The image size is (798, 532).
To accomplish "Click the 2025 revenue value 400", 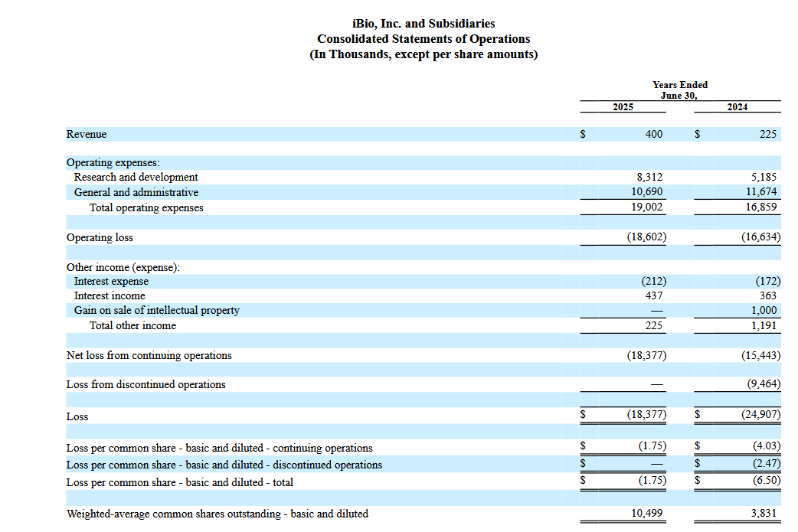I will click(653, 135).
